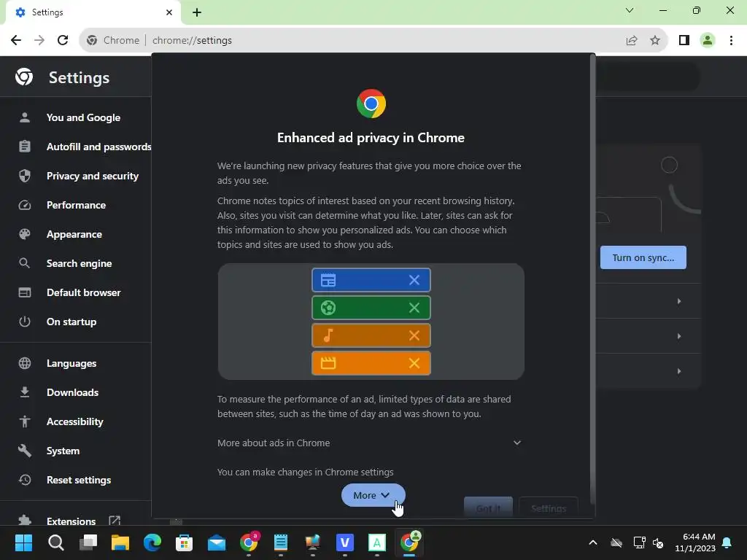747x560 pixels.
Task: Launch Microsoft Edge from taskbar
Action: tap(152, 542)
